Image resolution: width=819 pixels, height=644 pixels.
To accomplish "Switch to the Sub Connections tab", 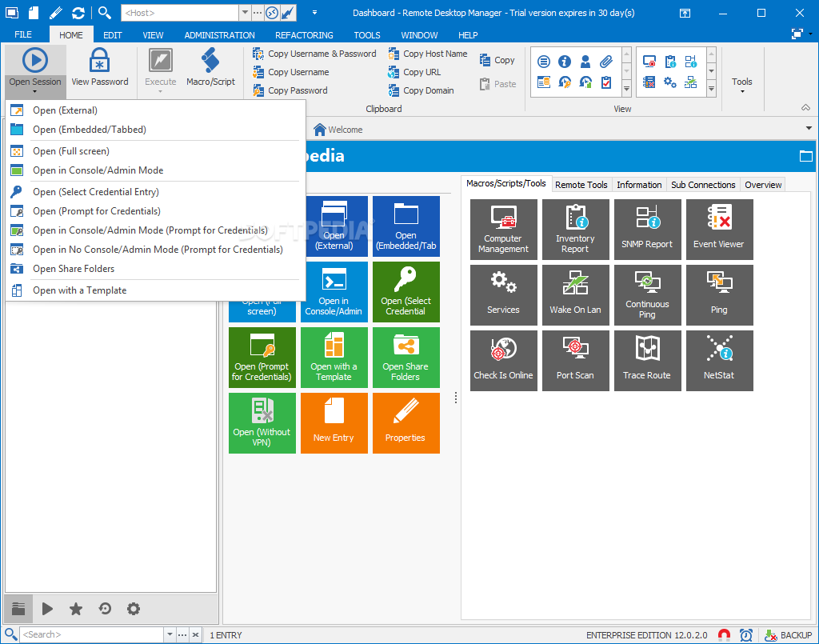I will coord(702,184).
